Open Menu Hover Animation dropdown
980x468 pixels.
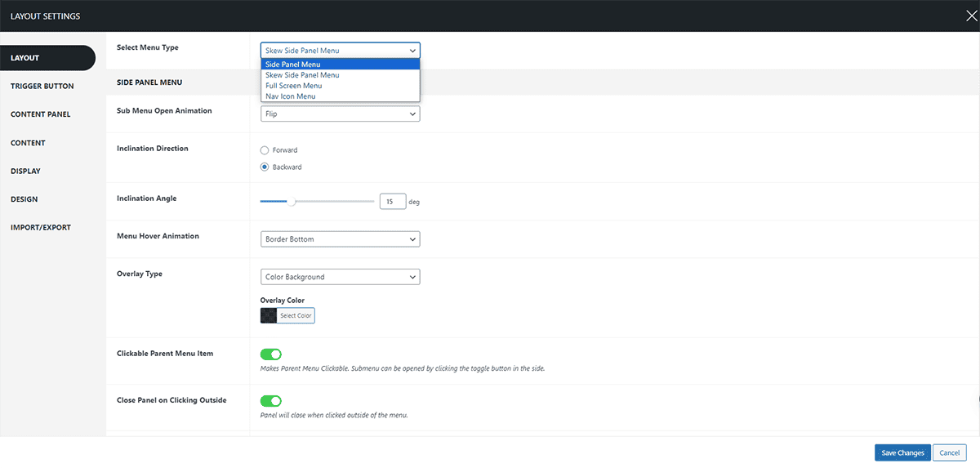(340, 239)
